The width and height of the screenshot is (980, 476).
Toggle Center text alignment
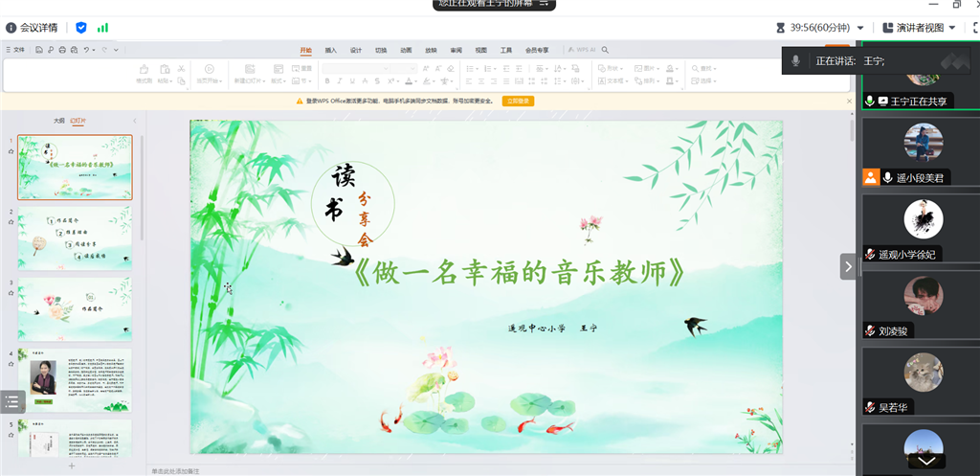coord(481,81)
